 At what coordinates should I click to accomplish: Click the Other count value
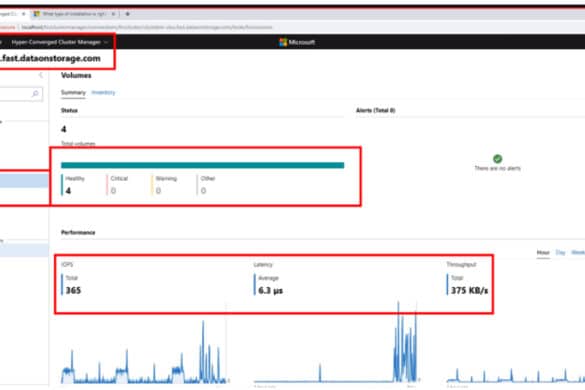pos(203,191)
